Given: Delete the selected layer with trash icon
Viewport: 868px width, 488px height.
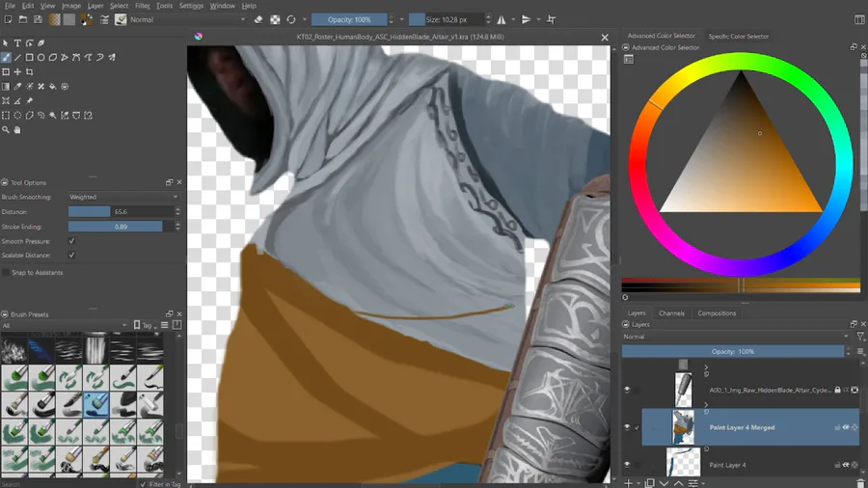Looking at the screenshot, I should point(860,483).
